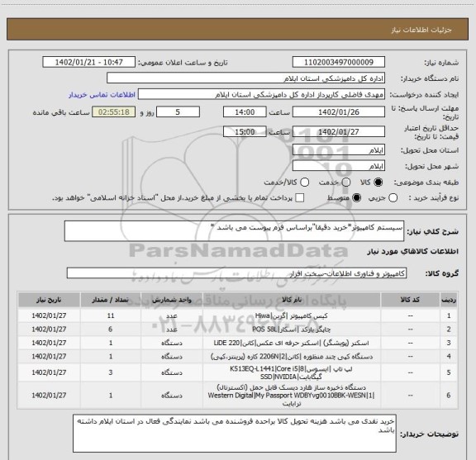476x460 pixels.
Task: Click the دستگاه کپی چند منظوره 2206N item
Action: point(291,357)
